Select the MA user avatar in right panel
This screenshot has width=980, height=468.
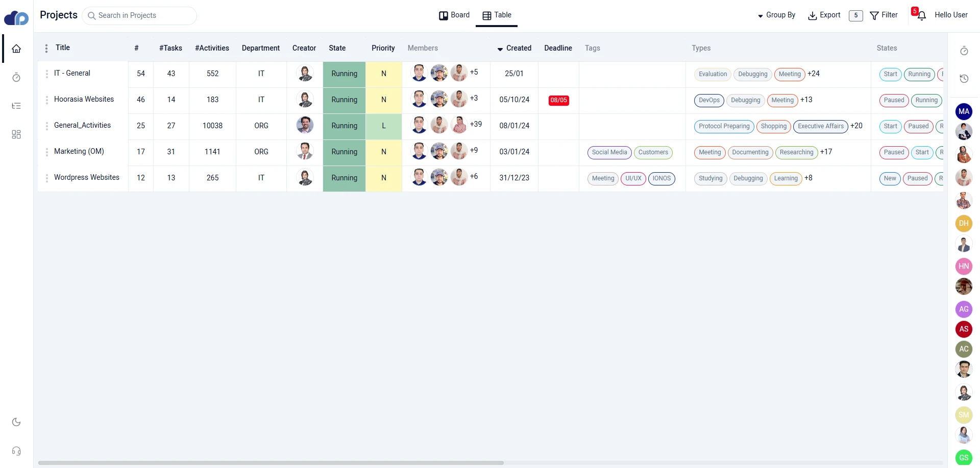click(x=964, y=111)
